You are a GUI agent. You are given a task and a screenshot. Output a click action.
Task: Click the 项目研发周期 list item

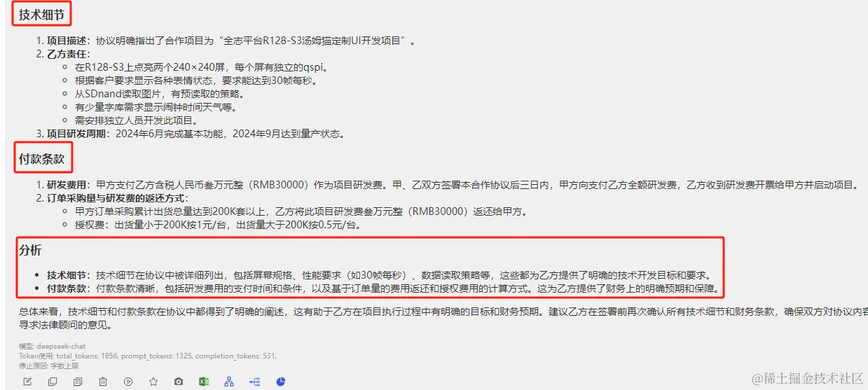[191, 134]
